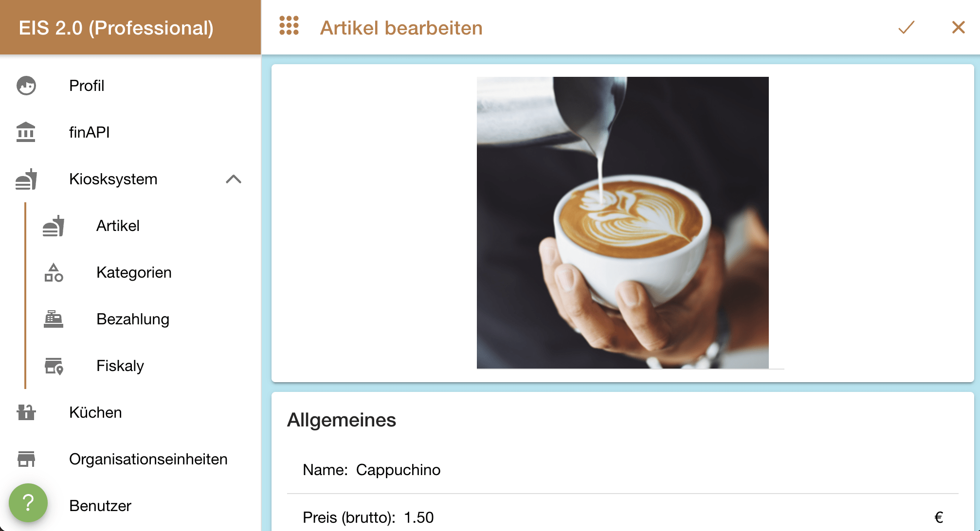This screenshot has height=531, width=980.
Task: Click the Bezahlung cash register icon
Action: (54, 319)
